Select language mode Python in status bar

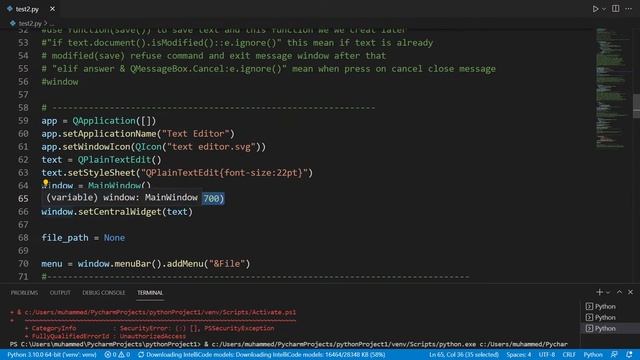pos(593,355)
